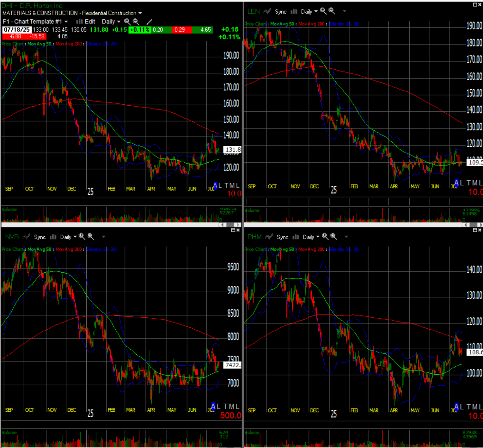
Task: Maximize the LEN chart pane
Action: [x=475, y=4]
